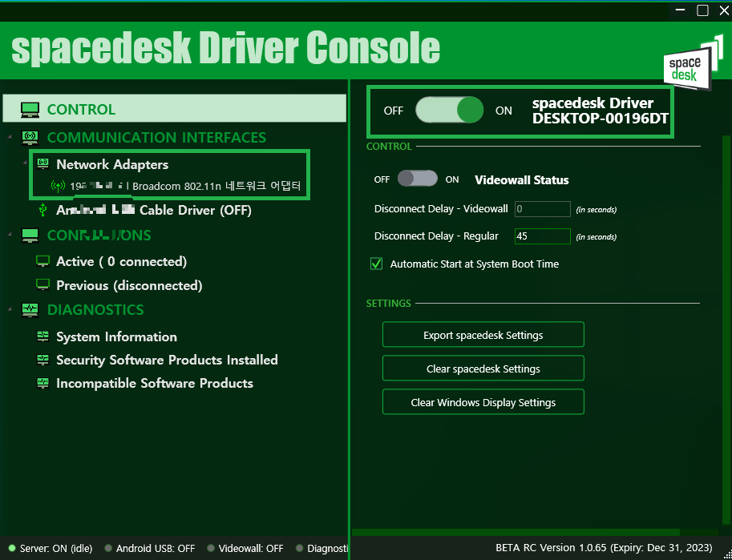Click the horizontal scrollbar under settings panel
Screen dimensions: 732x560
(516, 533)
